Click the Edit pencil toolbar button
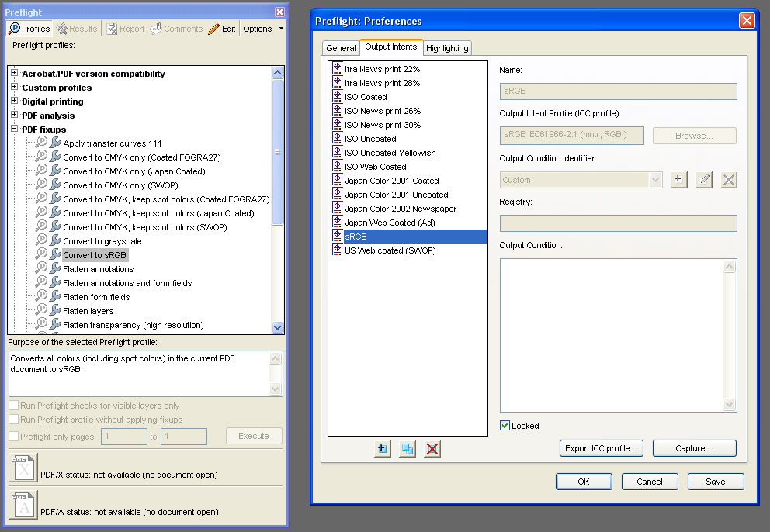Viewport: 770px width, 532px height. (221, 29)
